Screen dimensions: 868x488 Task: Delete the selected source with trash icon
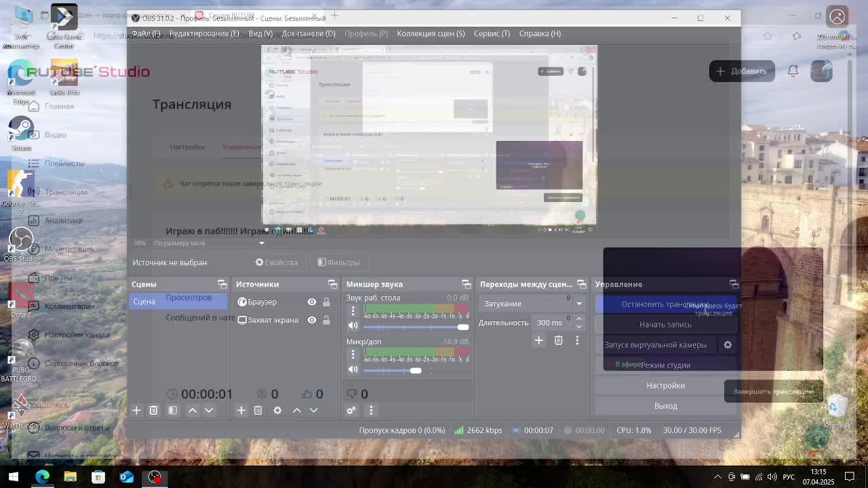258,410
